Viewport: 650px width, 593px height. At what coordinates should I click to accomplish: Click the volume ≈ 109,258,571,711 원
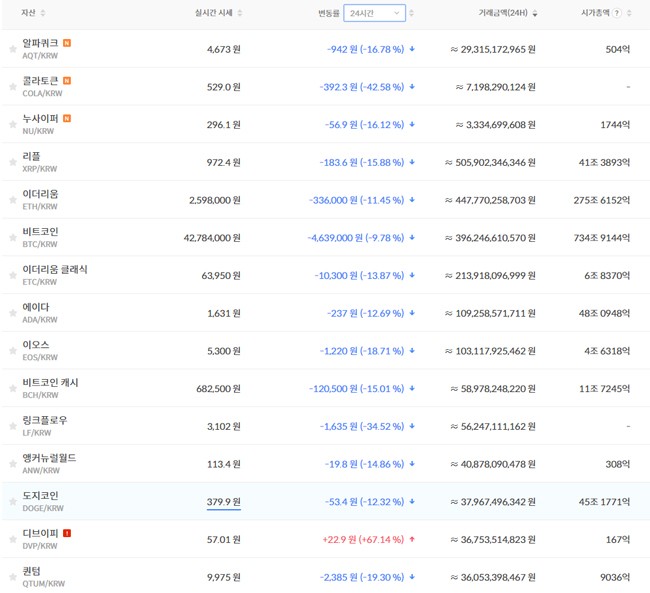[490, 314]
